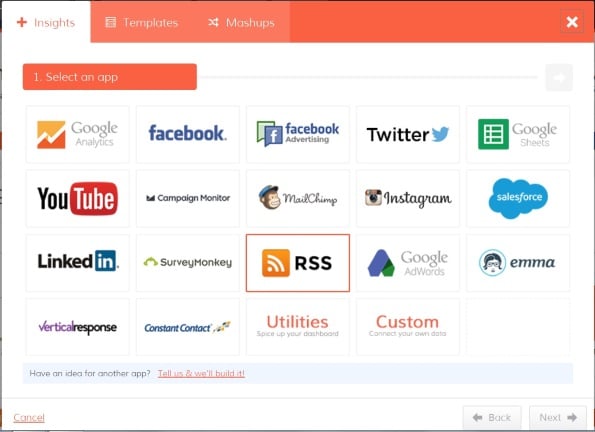Click the highlighted RSS app tile
Screen dimensions: 595x432
click(298, 263)
